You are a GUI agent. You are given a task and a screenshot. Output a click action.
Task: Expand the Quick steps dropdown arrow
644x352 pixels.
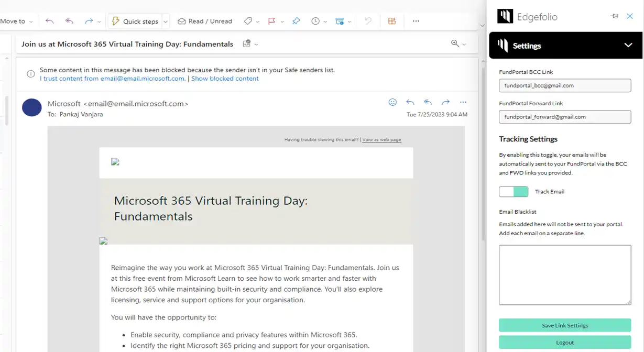click(166, 21)
